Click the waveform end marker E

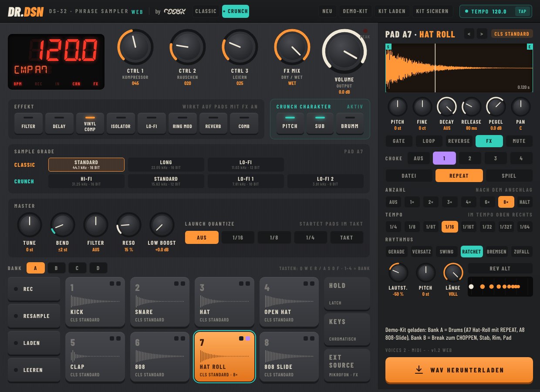point(530,47)
